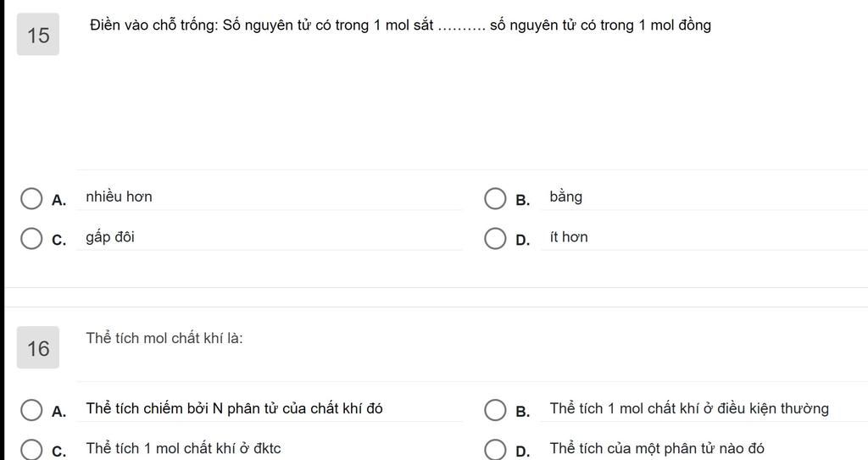The height and width of the screenshot is (460, 868).
Task: Select radio D 'một phân tử nào đó'
Action: click(x=495, y=450)
